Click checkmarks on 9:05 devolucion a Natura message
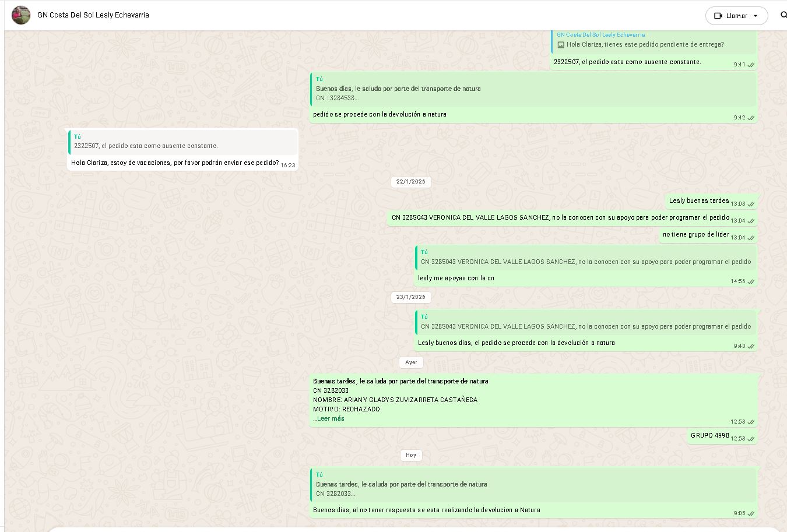Screen dimensions: 787x532 (751, 513)
